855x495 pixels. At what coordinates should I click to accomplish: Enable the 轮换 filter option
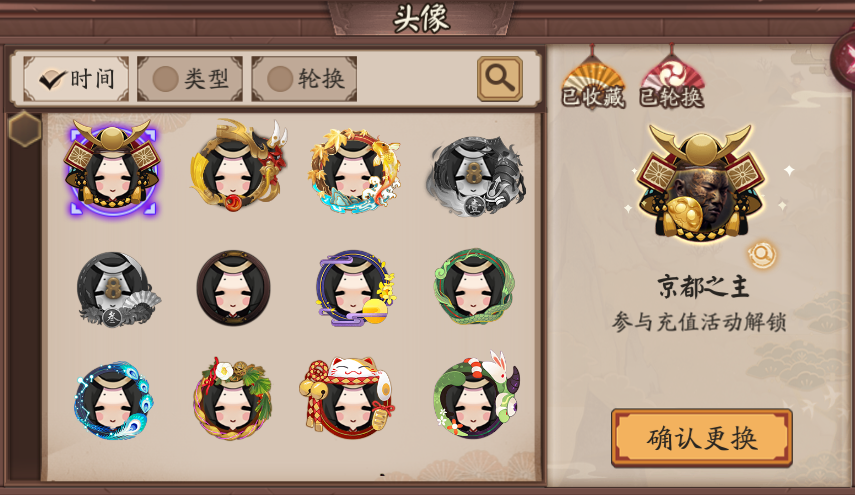(304, 79)
